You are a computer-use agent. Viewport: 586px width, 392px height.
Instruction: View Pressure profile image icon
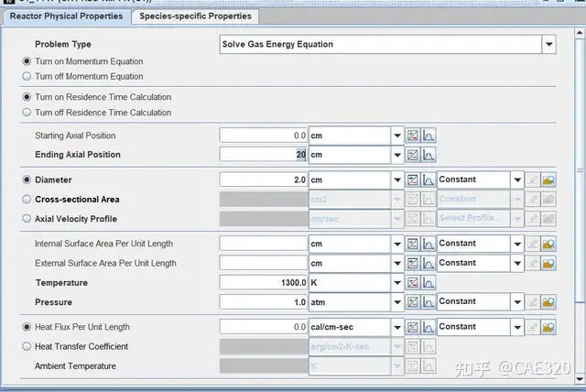coord(548,302)
